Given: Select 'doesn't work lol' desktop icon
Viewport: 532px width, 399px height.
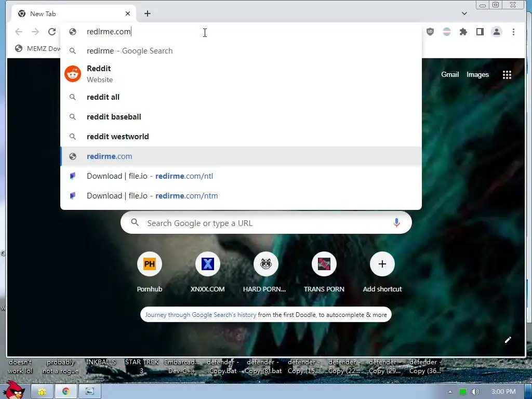Looking at the screenshot, I should pos(20,366).
